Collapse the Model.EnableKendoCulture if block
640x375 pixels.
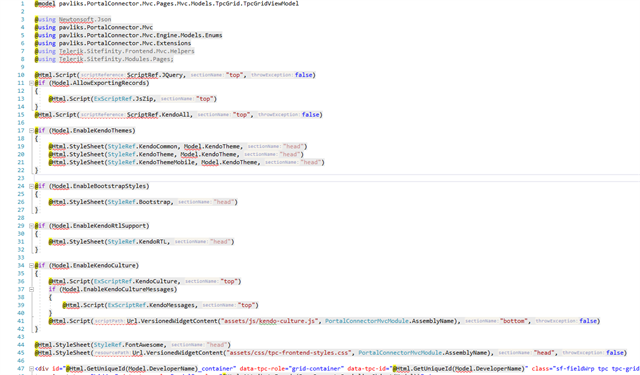pos(31,265)
